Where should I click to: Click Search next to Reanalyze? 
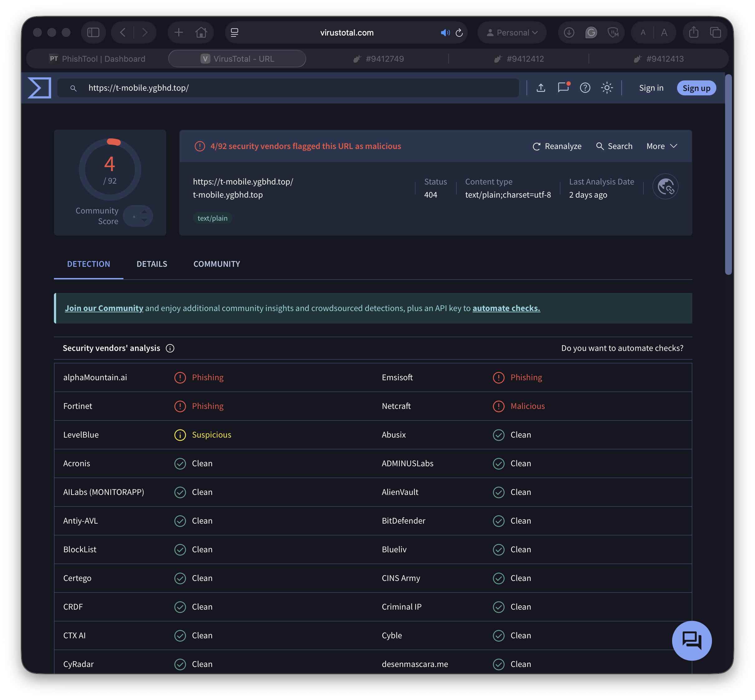tap(614, 146)
